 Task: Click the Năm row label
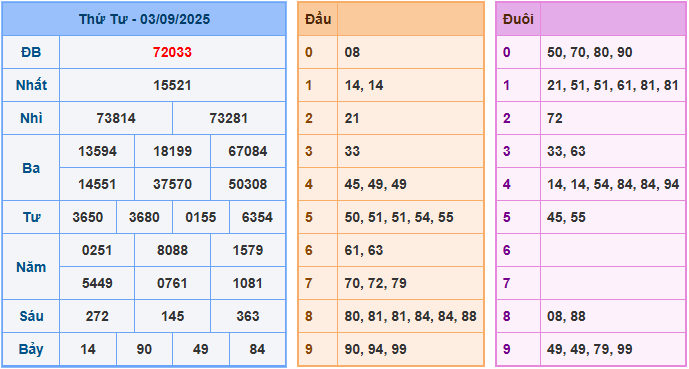coord(31,267)
